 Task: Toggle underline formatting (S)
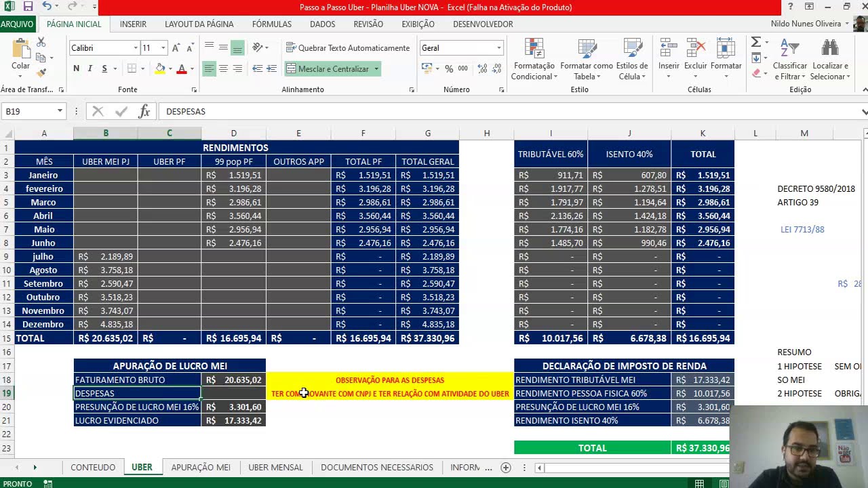tap(104, 68)
